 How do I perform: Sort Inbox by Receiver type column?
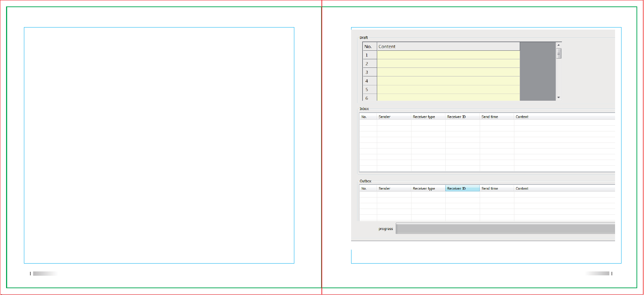[x=428, y=117]
